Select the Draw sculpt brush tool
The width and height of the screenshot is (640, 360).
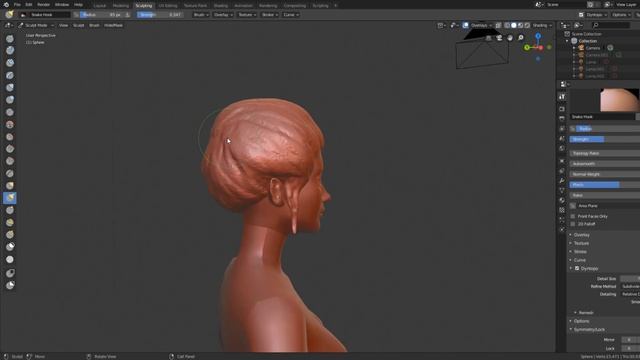tap(10, 39)
